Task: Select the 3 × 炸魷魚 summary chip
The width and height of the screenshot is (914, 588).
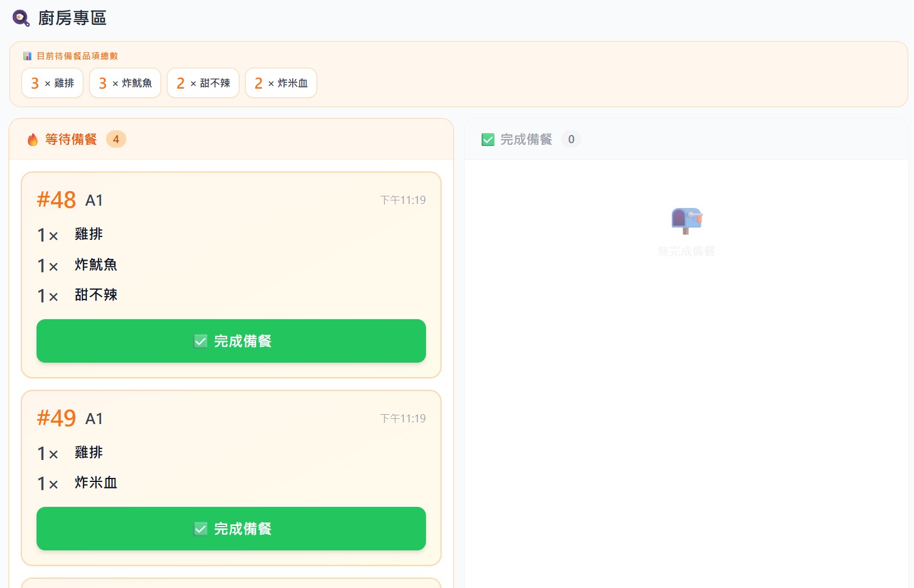Action: pyautogui.click(x=125, y=83)
